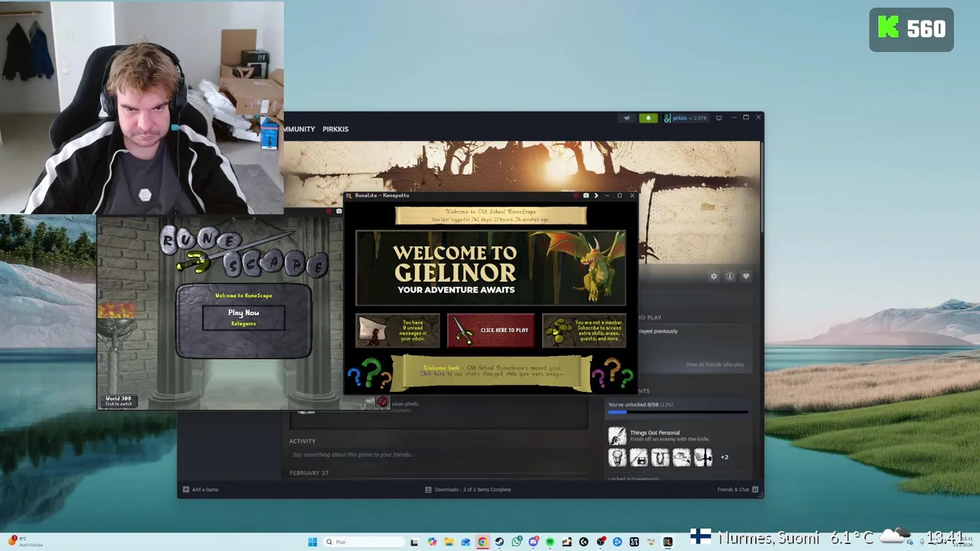
Task: Click the red CLICK HERE TO PLAY button
Action: click(x=491, y=330)
